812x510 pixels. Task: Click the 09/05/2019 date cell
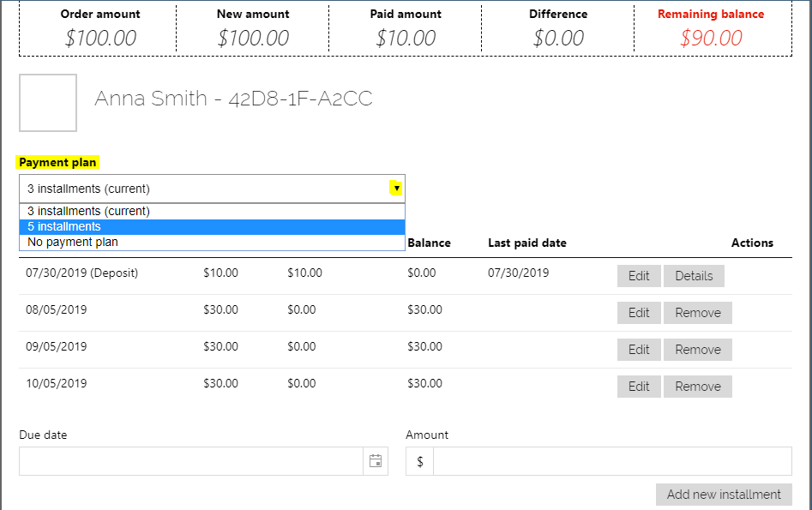pyautogui.click(x=57, y=346)
